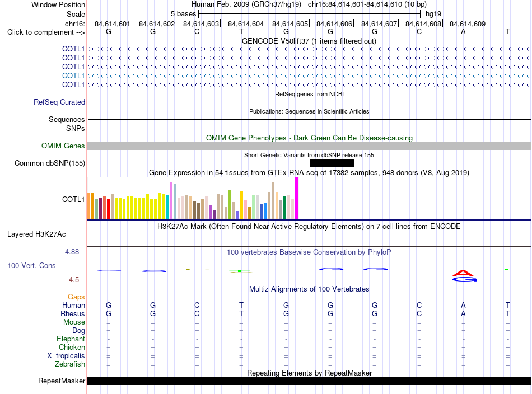Open the GENCODE V50lift37 track title
Image resolution: width=532 pixels, height=394 pixels.
(x=309, y=41)
